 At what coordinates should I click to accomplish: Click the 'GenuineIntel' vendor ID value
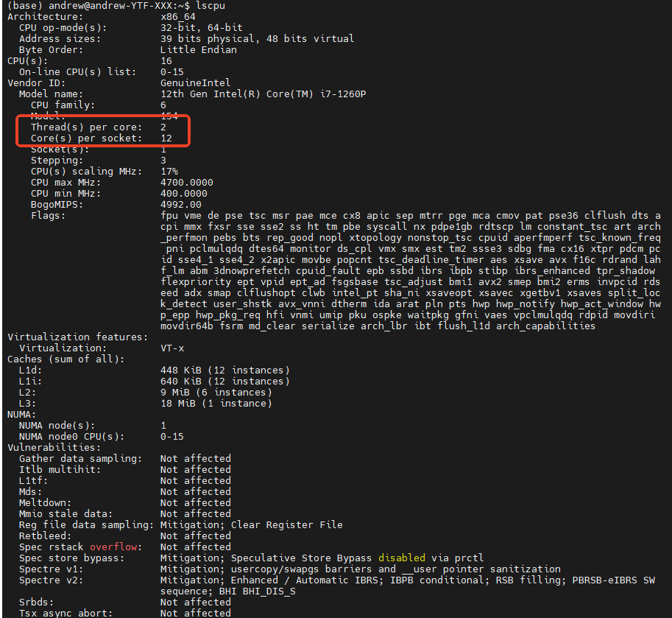[x=196, y=82]
